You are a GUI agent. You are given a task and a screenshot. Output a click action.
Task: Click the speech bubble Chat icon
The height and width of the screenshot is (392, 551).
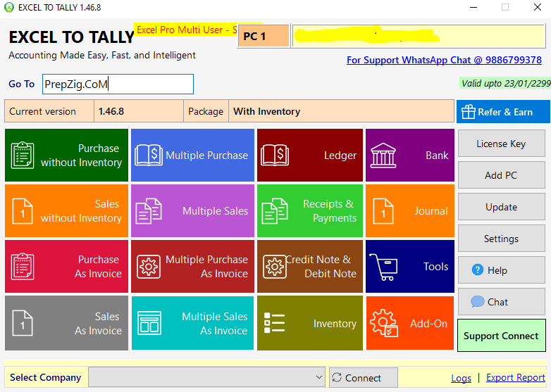pos(477,301)
